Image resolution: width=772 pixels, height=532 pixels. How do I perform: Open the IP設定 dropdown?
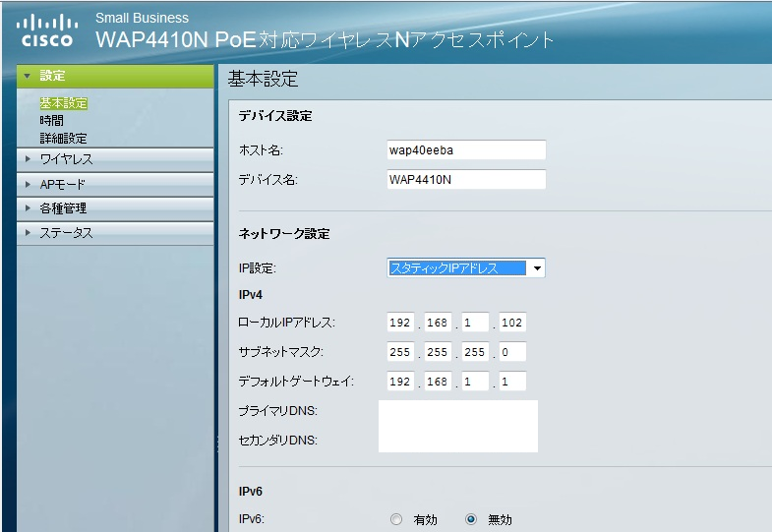tap(466, 268)
